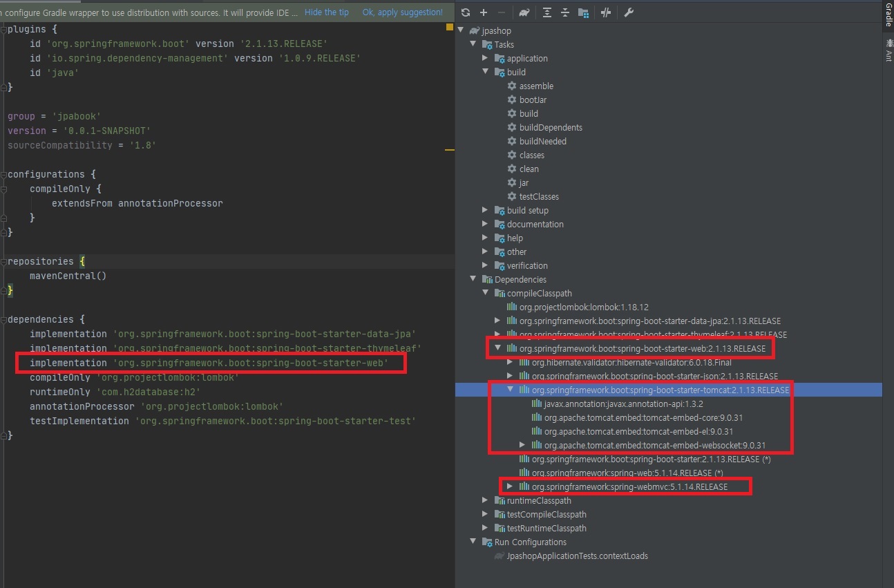The width and height of the screenshot is (894, 588).
Task: Click the gear icon of the clean task
Action: 512,169
